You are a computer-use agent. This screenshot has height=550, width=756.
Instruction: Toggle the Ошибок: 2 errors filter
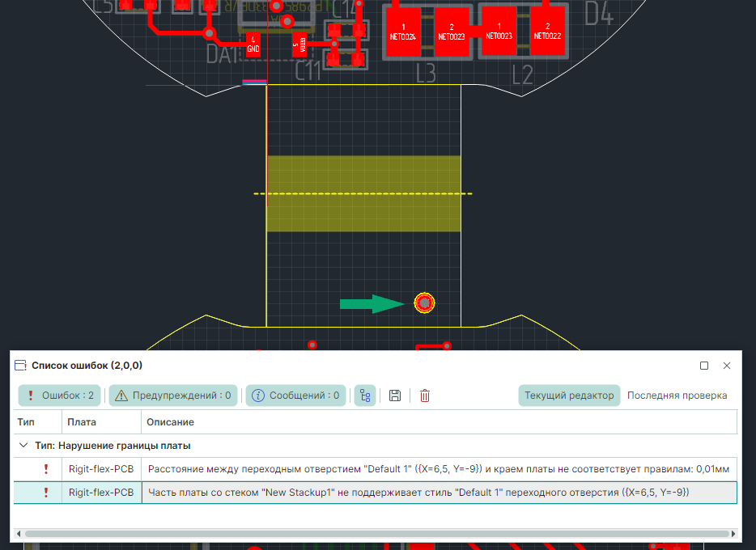tap(59, 396)
